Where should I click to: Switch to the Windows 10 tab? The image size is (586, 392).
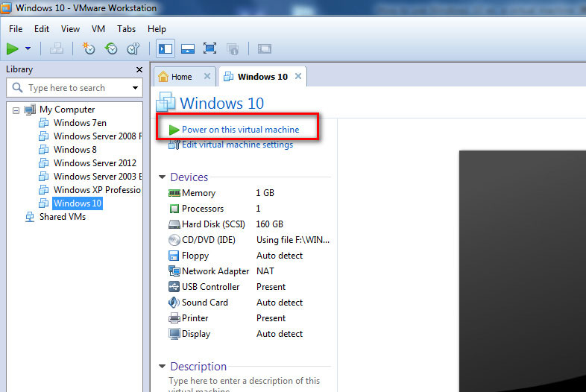coord(262,77)
